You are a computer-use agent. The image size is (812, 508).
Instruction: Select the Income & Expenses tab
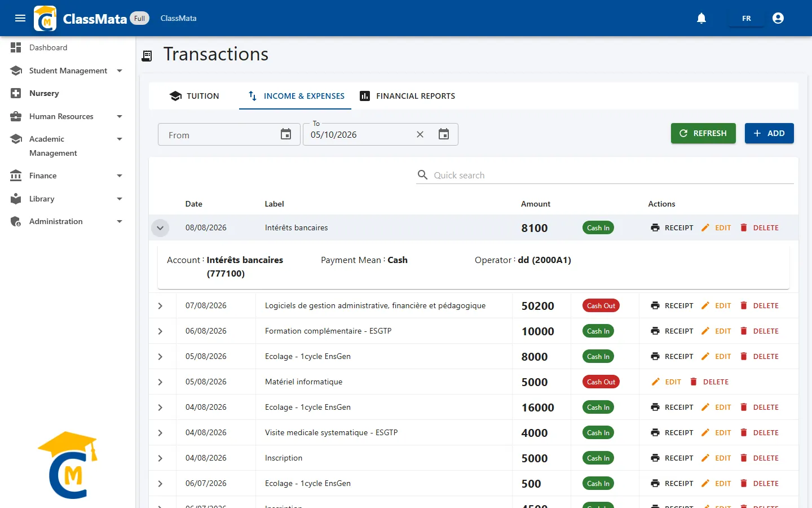(295, 96)
